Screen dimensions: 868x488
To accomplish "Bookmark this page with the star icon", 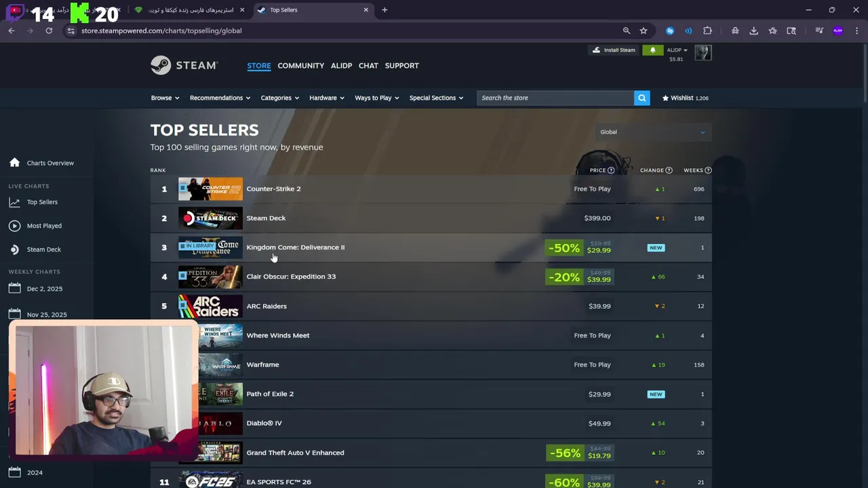I will point(644,30).
